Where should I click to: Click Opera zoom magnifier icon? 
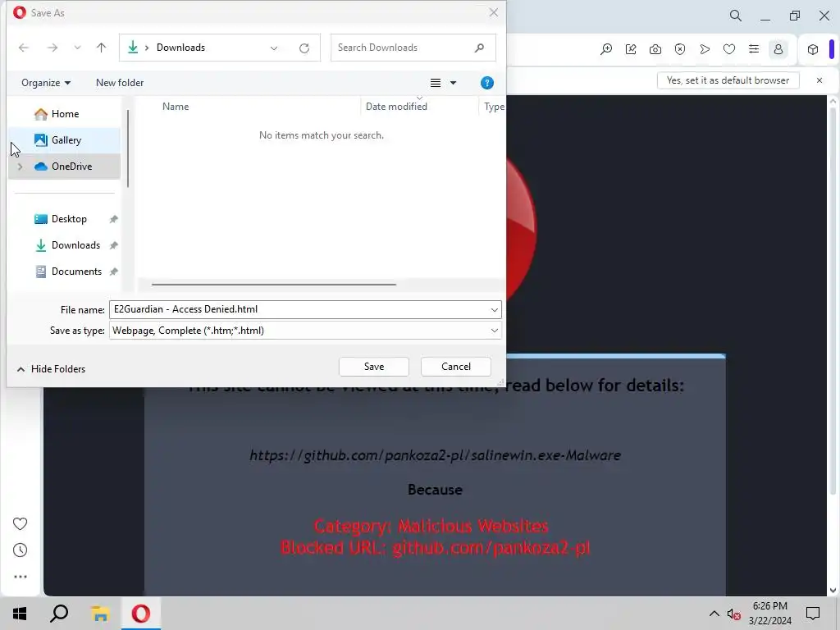tap(606, 49)
